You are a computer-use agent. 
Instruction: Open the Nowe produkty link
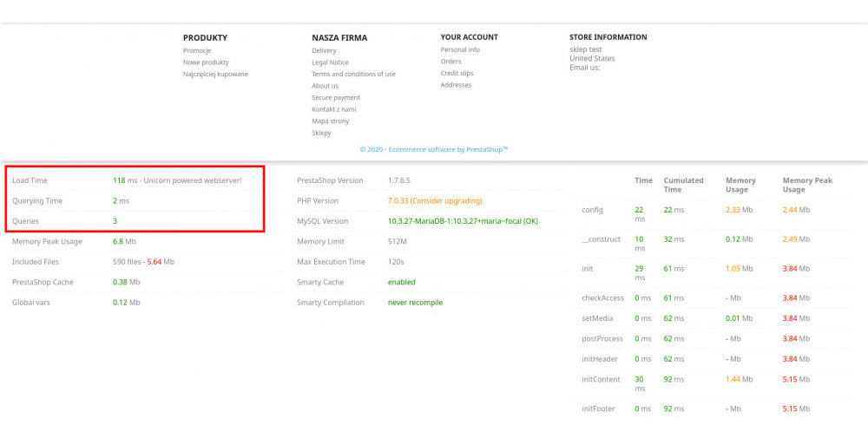tap(206, 62)
